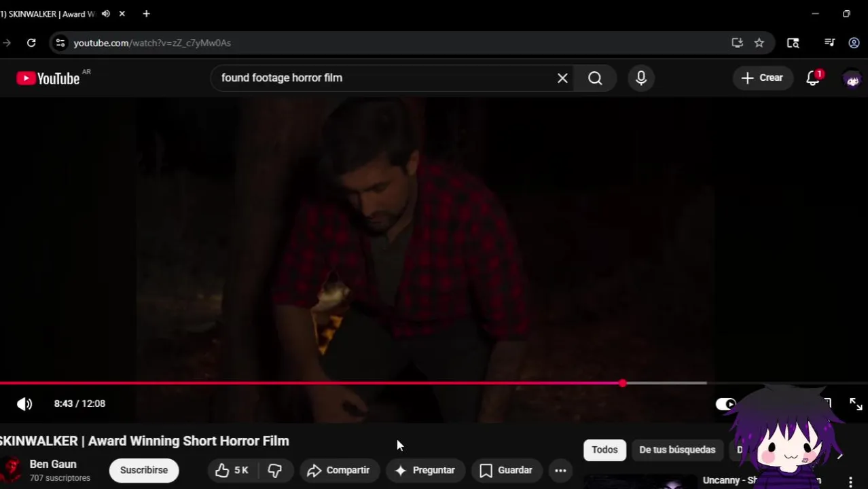Close the SKINWALKER browser tab
868x489 pixels.
click(122, 14)
